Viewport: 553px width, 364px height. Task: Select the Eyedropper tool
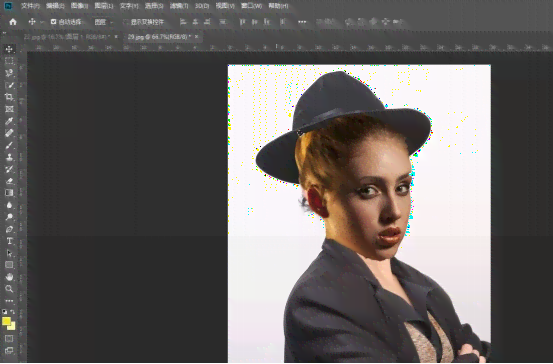coord(9,121)
